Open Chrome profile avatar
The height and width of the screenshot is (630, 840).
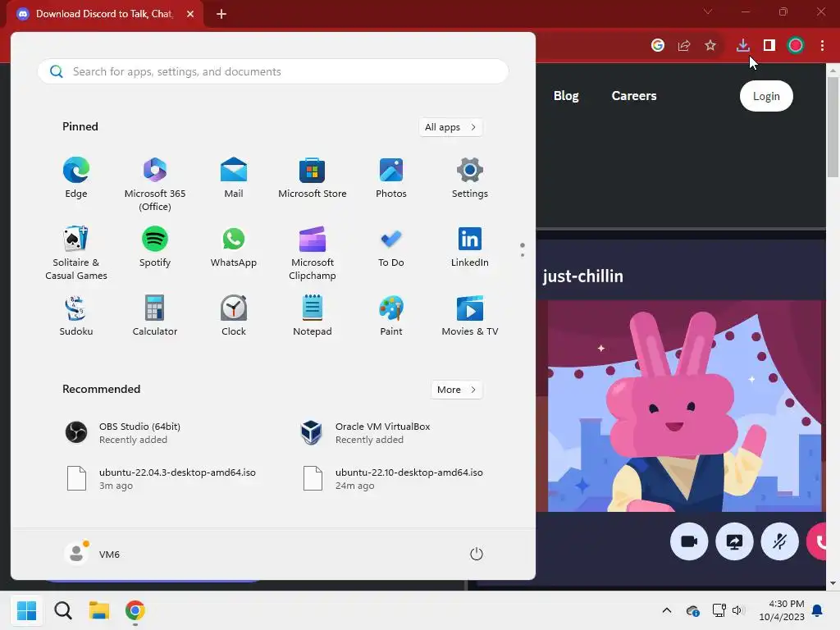[796, 46]
